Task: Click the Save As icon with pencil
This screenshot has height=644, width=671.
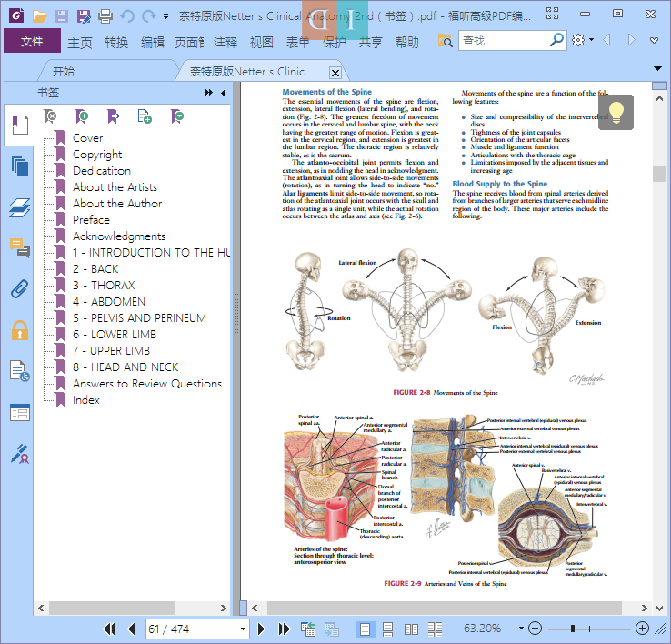Action: (84, 16)
